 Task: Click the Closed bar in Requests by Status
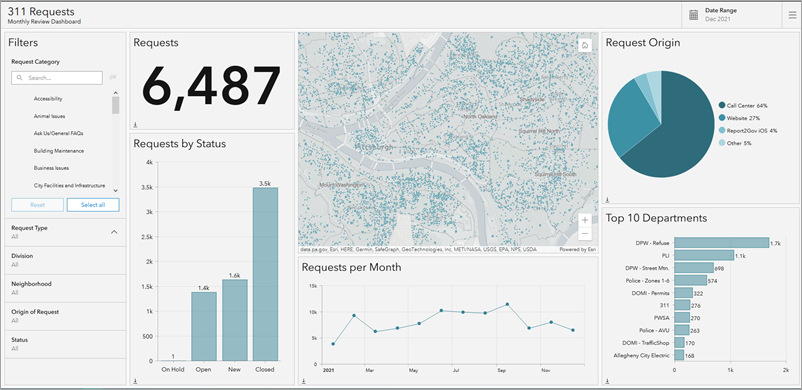pos(265,274)
